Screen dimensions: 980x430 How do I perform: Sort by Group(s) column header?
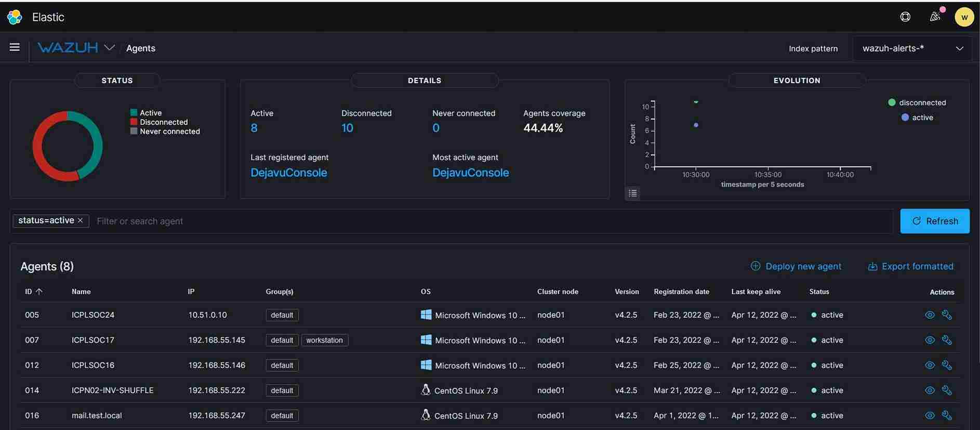tap(280, 292)
